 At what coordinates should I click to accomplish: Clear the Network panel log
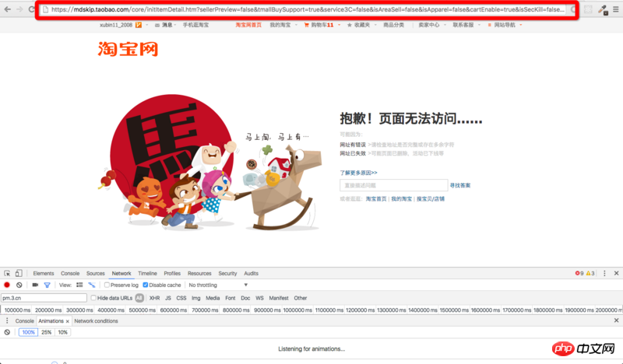coord(19,285)
